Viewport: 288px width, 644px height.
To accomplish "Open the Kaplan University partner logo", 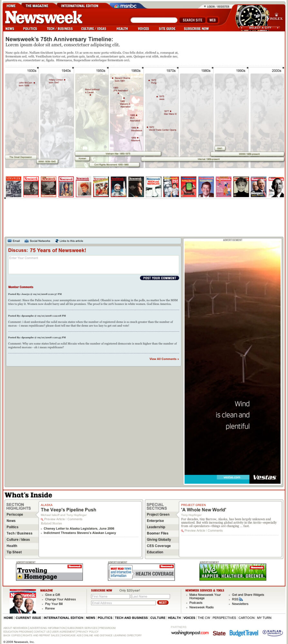I will (272, 632).
